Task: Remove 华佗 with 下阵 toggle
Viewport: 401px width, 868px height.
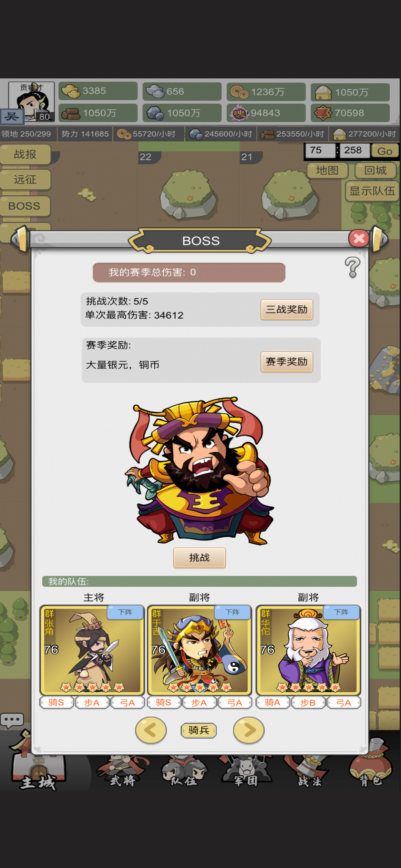Action: [341, 612]
